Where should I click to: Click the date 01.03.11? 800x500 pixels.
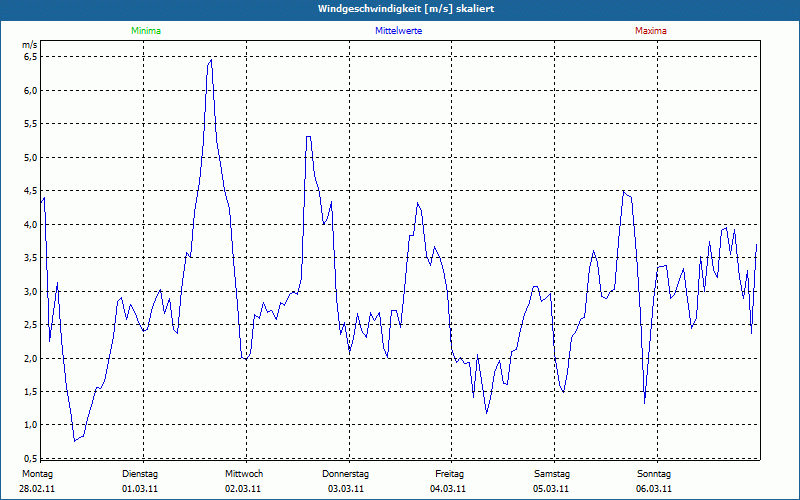[140, 489]
